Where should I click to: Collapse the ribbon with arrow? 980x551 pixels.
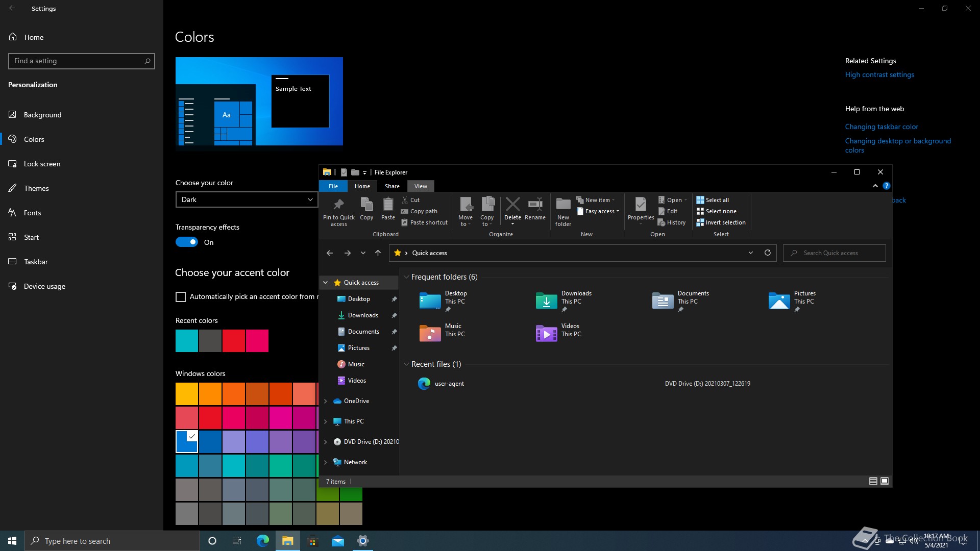tap(875, 186)
